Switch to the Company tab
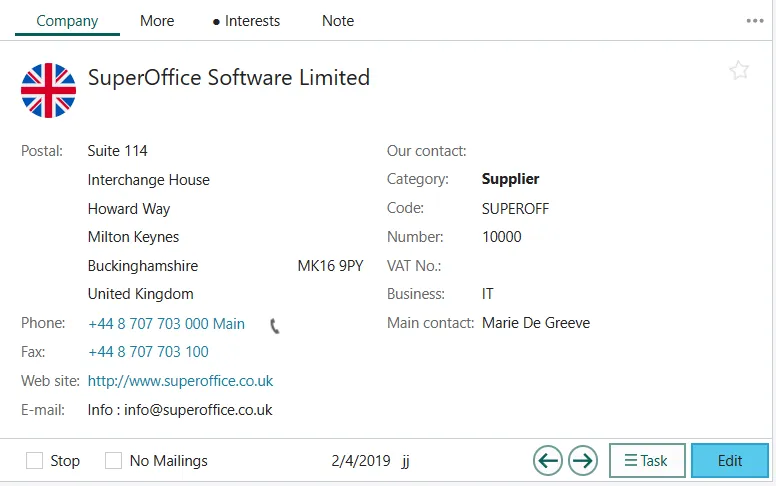The image size is (776, 486). pos(67,21)
